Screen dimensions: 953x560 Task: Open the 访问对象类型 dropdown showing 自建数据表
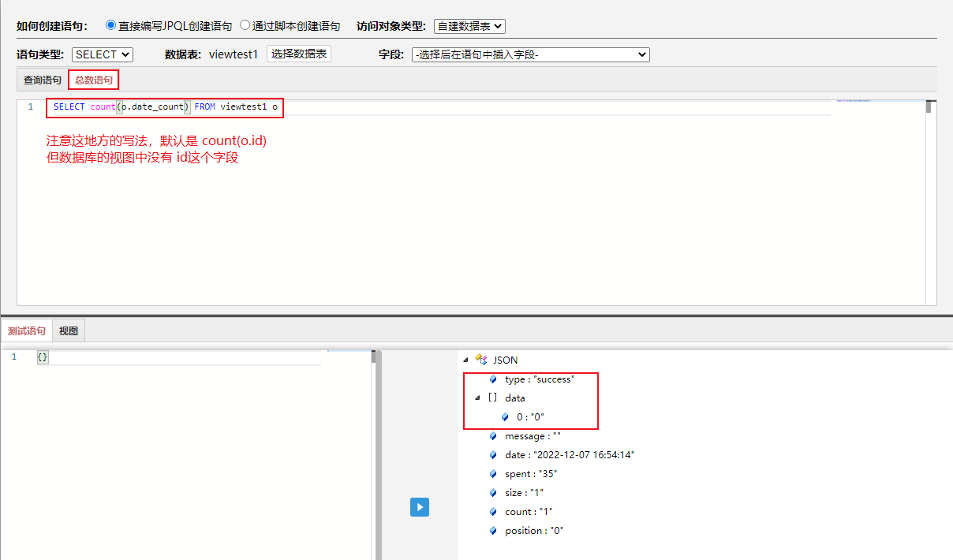(469, 26)
